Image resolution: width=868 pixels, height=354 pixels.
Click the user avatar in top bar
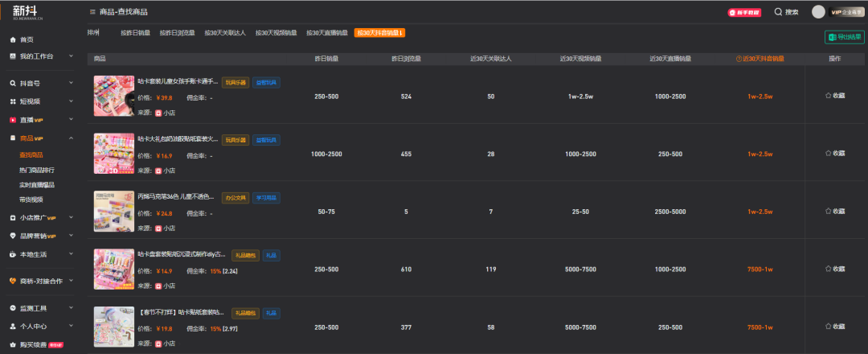click(x=818, y=12)
